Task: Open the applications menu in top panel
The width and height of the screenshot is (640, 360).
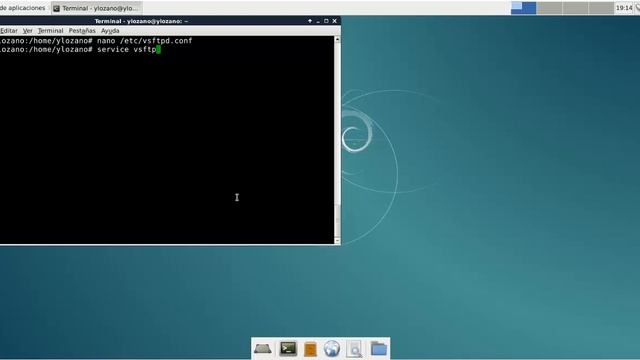Action: click(x=22, y=8)
